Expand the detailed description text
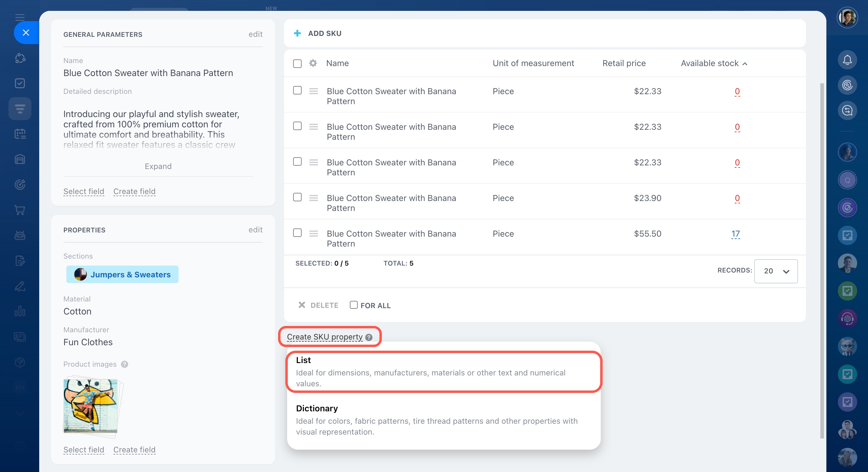The image size is (868, 472). (x=158, y=166)
